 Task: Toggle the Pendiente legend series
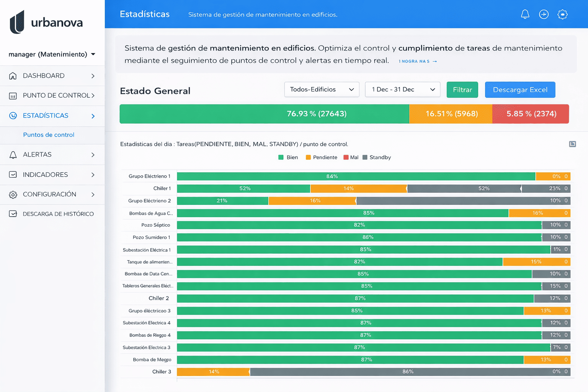(x=321, y=157)
